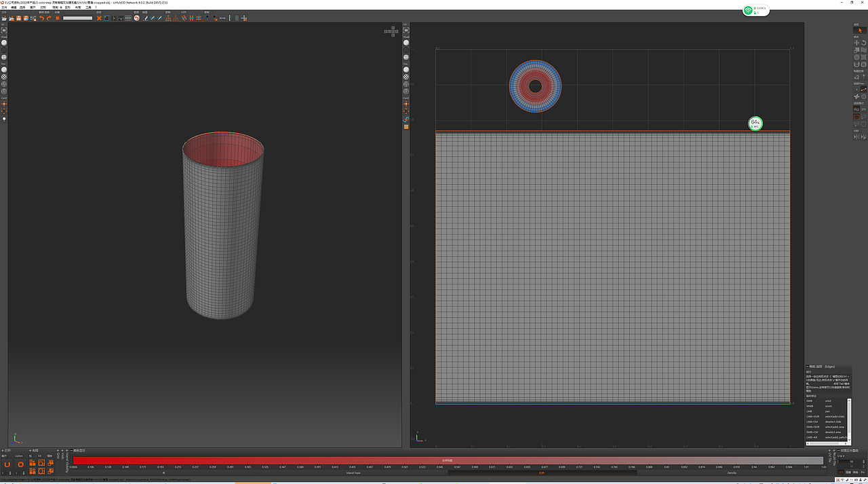Click the 3D viewport navigation cross gizmo
Image resolution: width=868 pixels, height=484 pixels.
pyautogui.click(x=393, y=31)
